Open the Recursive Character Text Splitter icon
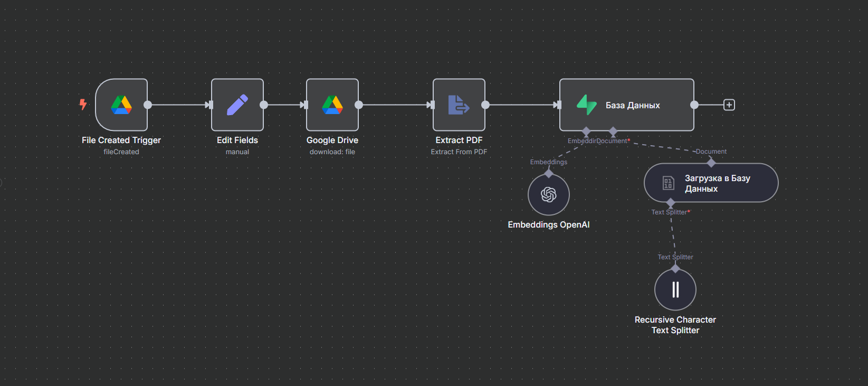Image resolution: width=868 pixels, height=386 pixels. (x=675, y=289)
